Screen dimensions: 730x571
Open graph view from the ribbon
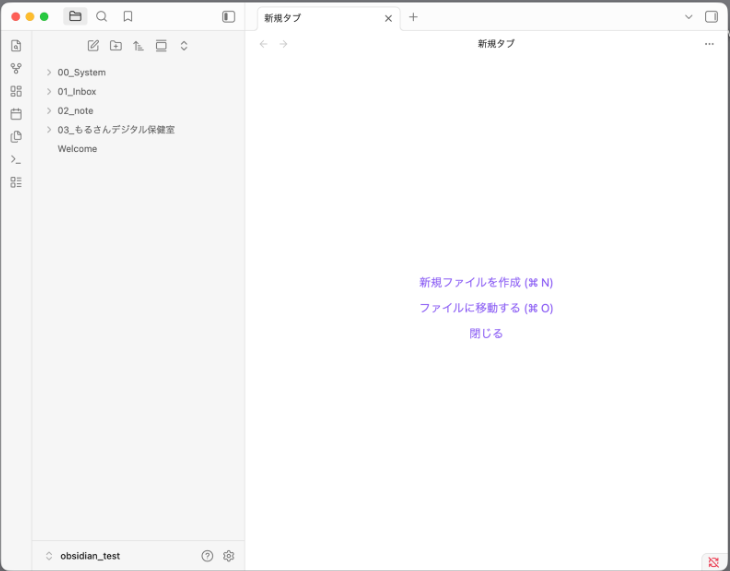coord(16,69)
